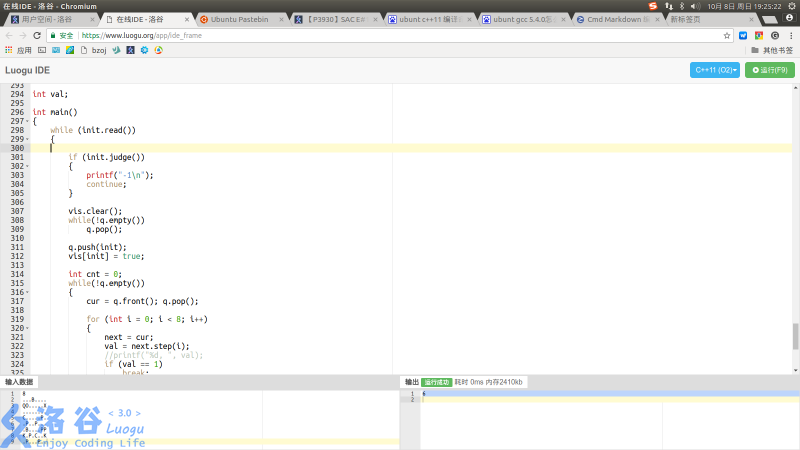The image size is (800, 450).
Task: Collapse the code fold at line 297
Action: point(27,121)
